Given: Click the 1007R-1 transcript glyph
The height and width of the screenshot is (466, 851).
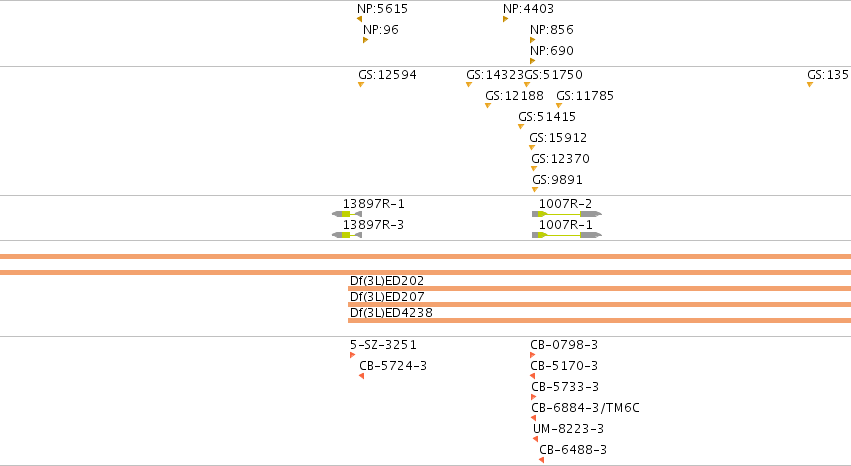Looking at the screenshot, I should coord(567,235).
